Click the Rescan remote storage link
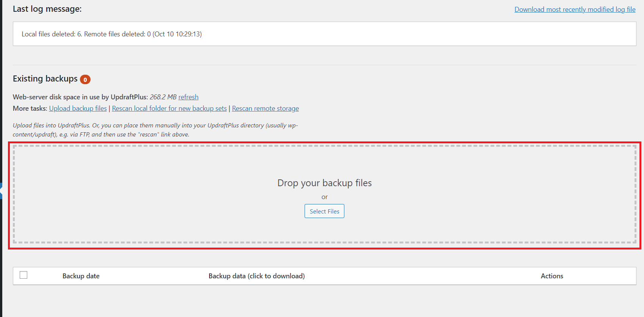Viewport: 644px width, 317px height. tap(265, 108)
